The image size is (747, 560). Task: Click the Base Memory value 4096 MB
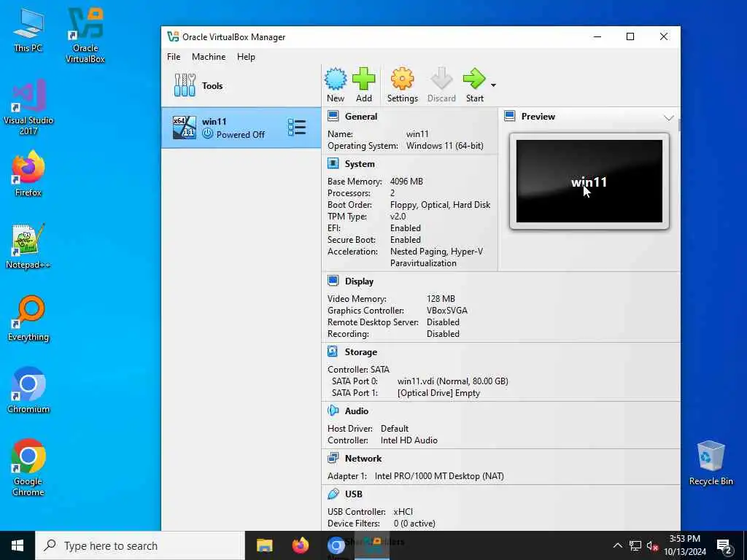(406, 182)
